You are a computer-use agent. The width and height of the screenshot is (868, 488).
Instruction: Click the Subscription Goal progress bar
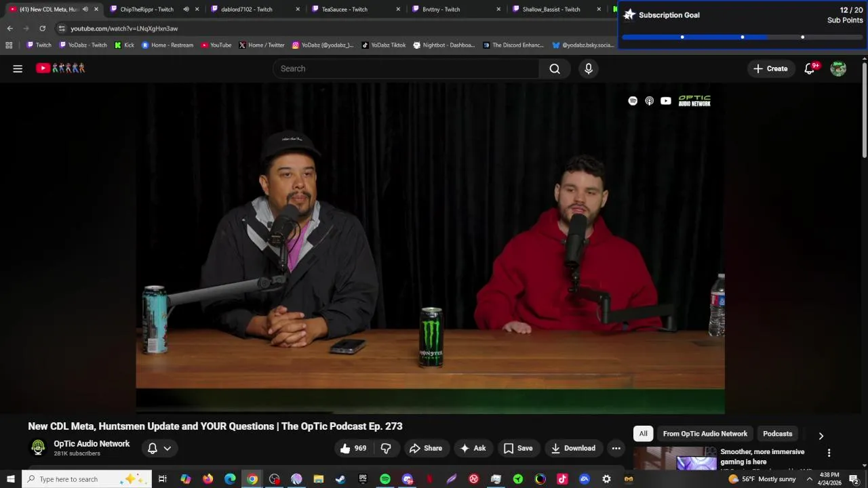pos(742,37)
